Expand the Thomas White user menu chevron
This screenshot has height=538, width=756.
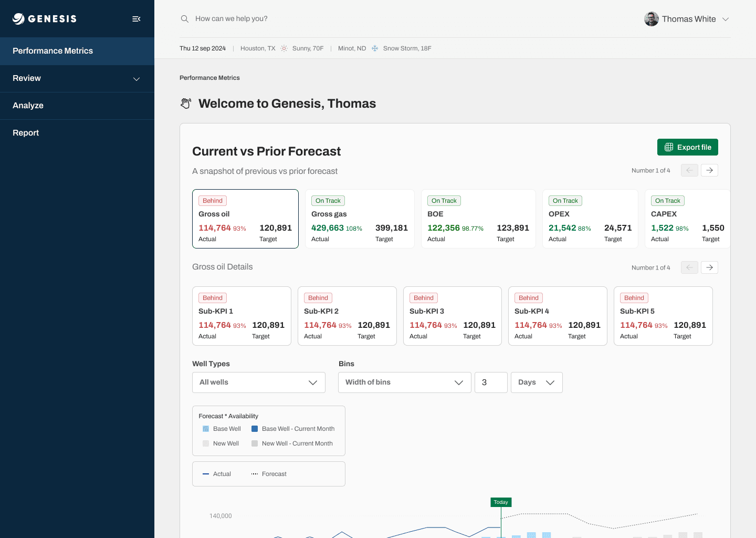(726, 19)
